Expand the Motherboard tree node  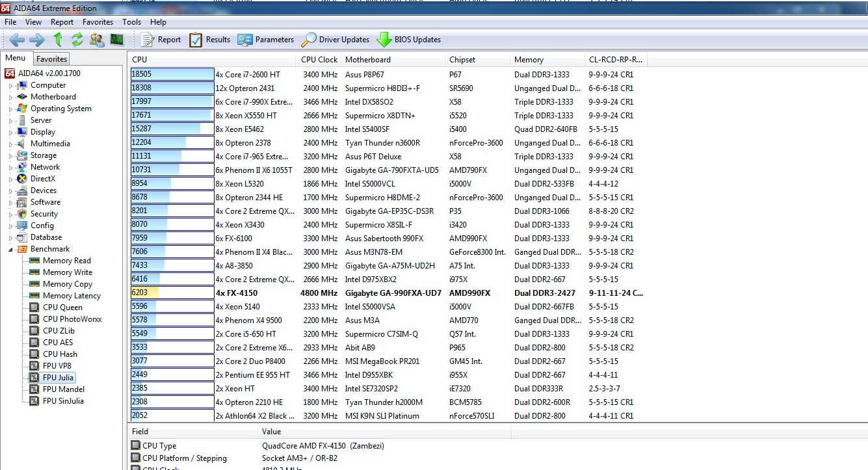click(10, 98)
